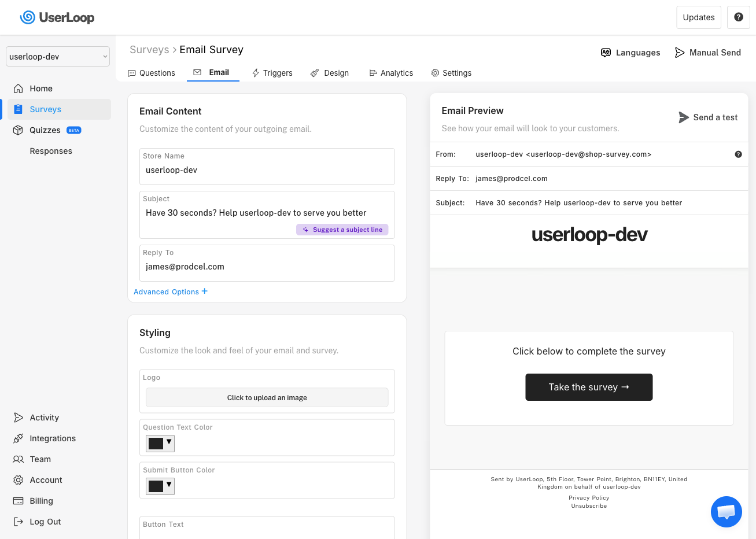Click the UserLoop logo

(57, 17)
